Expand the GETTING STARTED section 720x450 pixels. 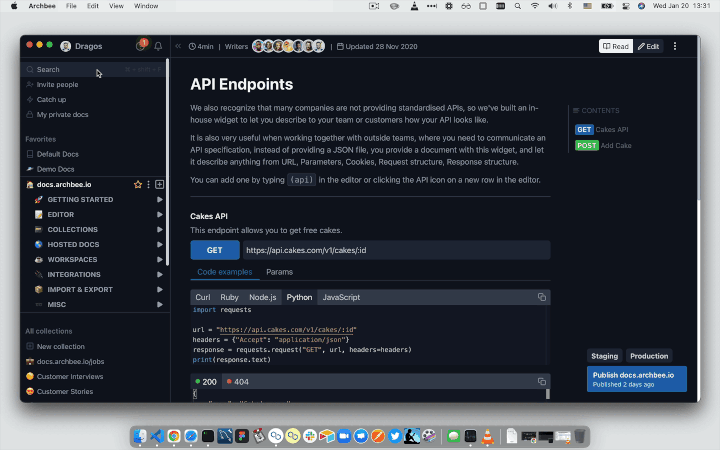pyautogui.click(x=159, y=200)
